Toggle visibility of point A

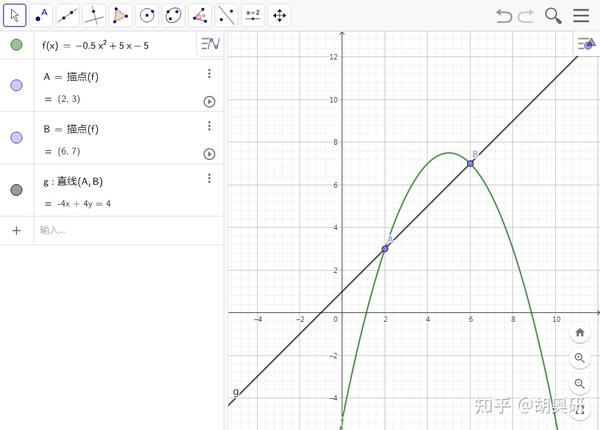[16, 85]
